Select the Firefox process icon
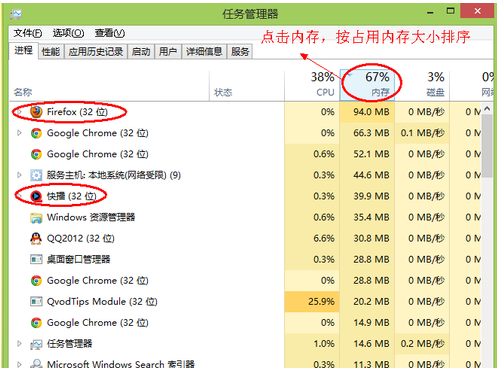Screen dimensions: 497x368 [36, 112]
